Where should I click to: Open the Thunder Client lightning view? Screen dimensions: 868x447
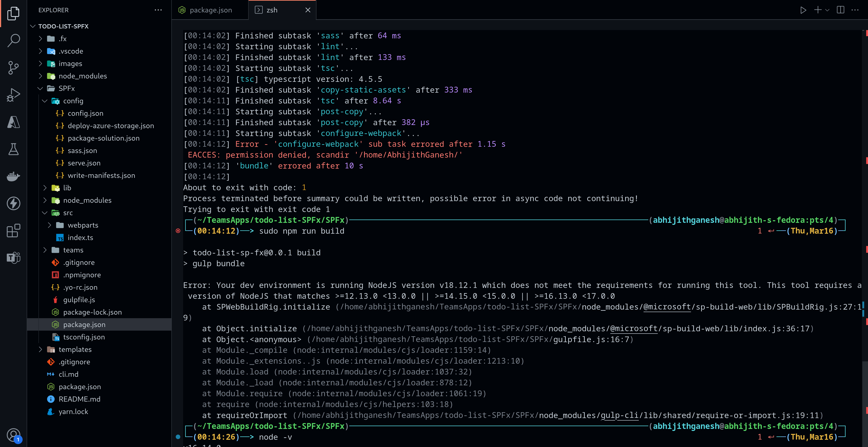coord(14,203)
